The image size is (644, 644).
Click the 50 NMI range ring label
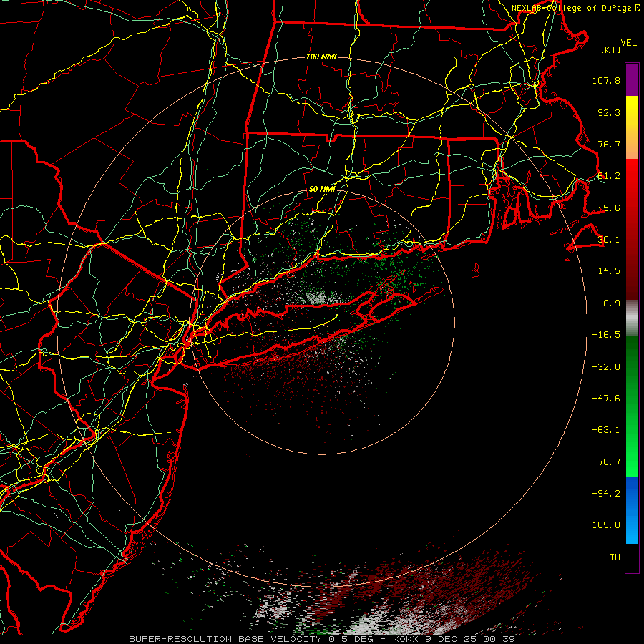321,189
